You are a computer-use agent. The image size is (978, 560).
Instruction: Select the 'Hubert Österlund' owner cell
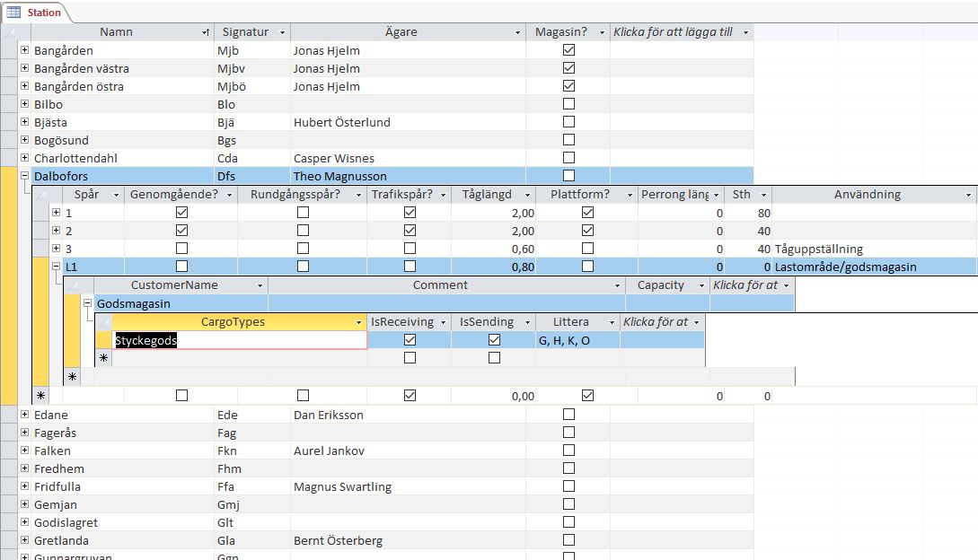click(x=408, y=122)
